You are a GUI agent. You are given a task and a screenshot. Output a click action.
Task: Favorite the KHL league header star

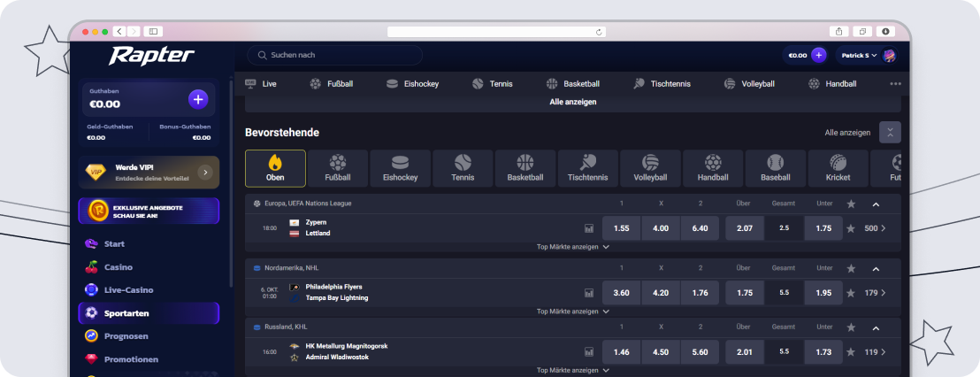pyautogui.click(x=851, y=327)
